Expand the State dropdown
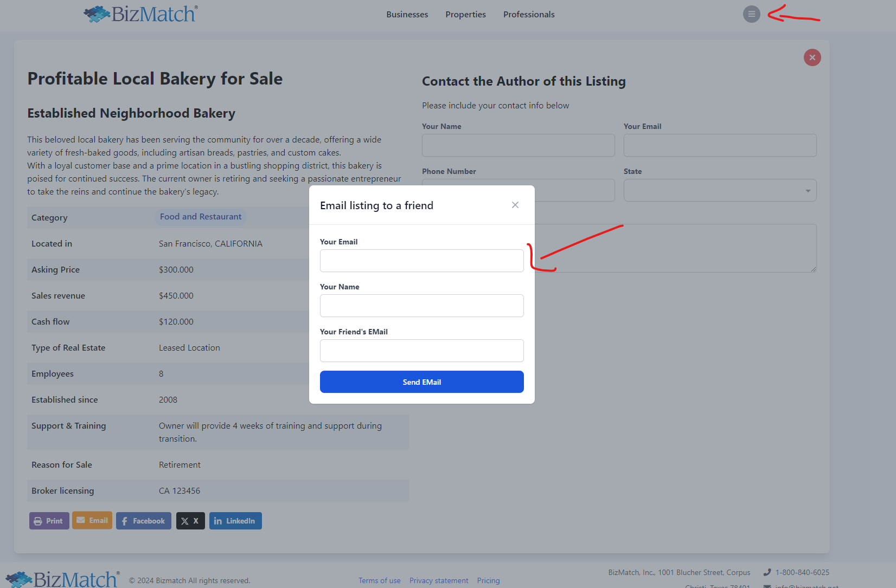This screenshot has height=588, width=896. coord(720,190)
